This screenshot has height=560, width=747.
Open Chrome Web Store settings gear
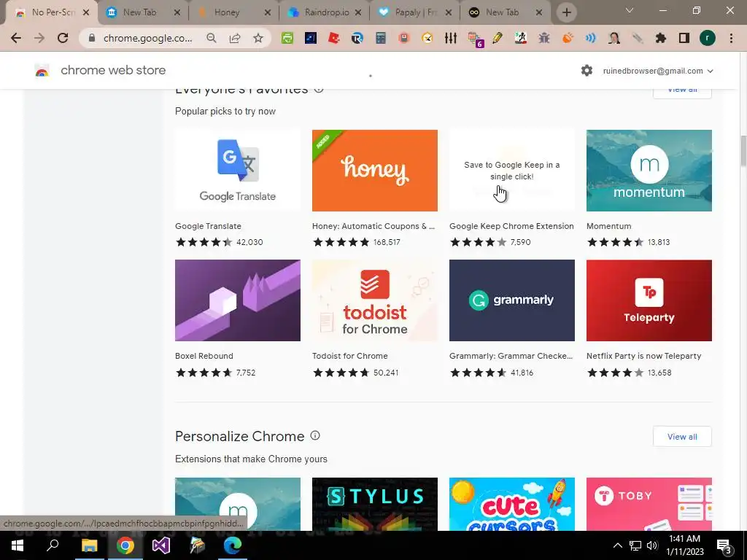[587, 71]
